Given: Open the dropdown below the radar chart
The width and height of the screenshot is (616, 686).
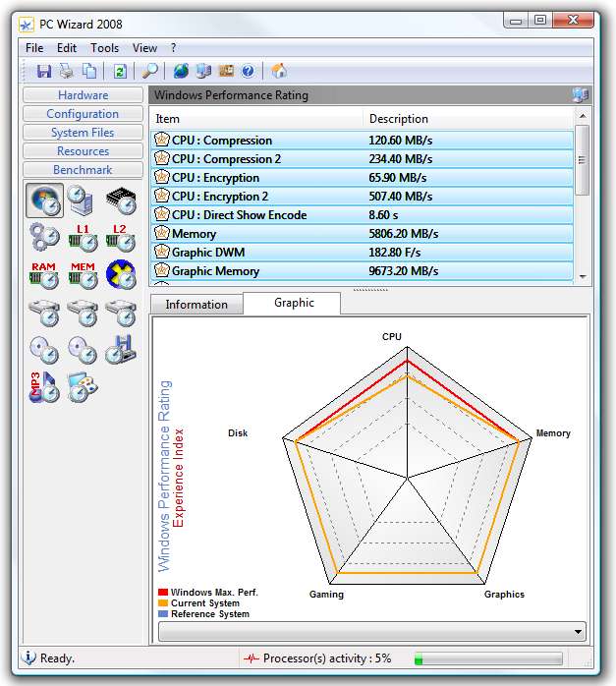Looking at the screenshot, I should tap(578, 632).
